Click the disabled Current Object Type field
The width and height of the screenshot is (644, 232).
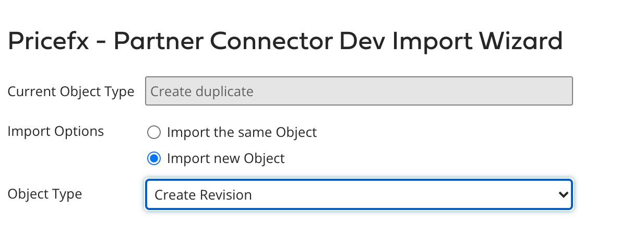click(x=359, y=91)
